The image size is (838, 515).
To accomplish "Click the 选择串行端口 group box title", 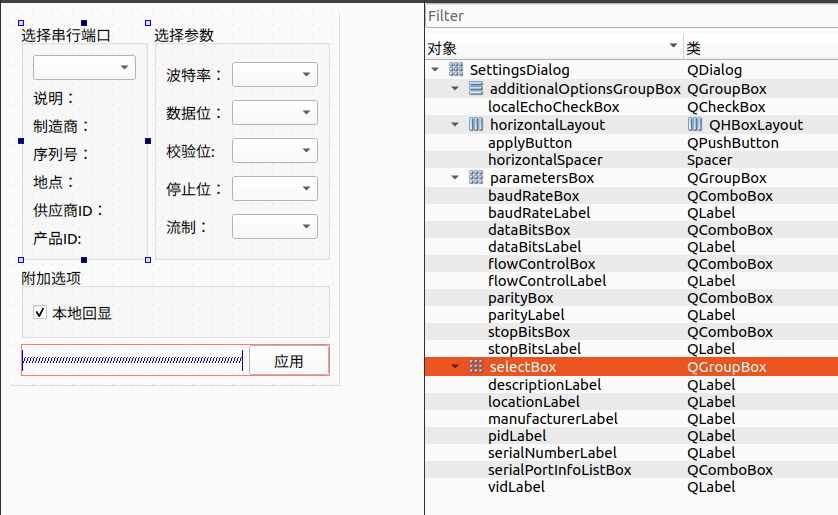I will [x=66, y=35].
